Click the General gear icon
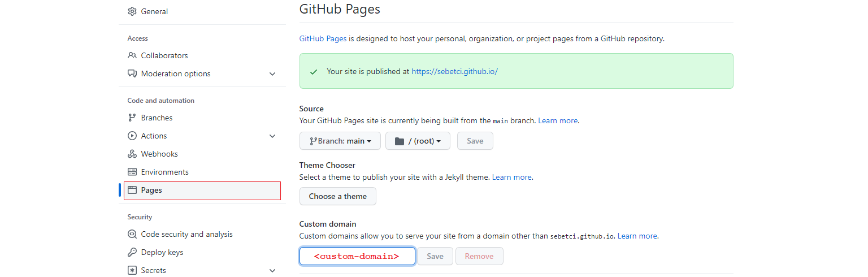868x277 pixels. click(x=132, y=11)
